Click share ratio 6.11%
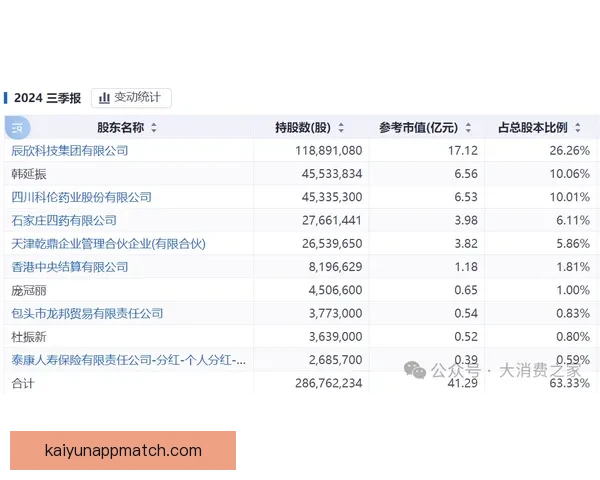This screenshot has width=600, height=480. pos(573,220)
